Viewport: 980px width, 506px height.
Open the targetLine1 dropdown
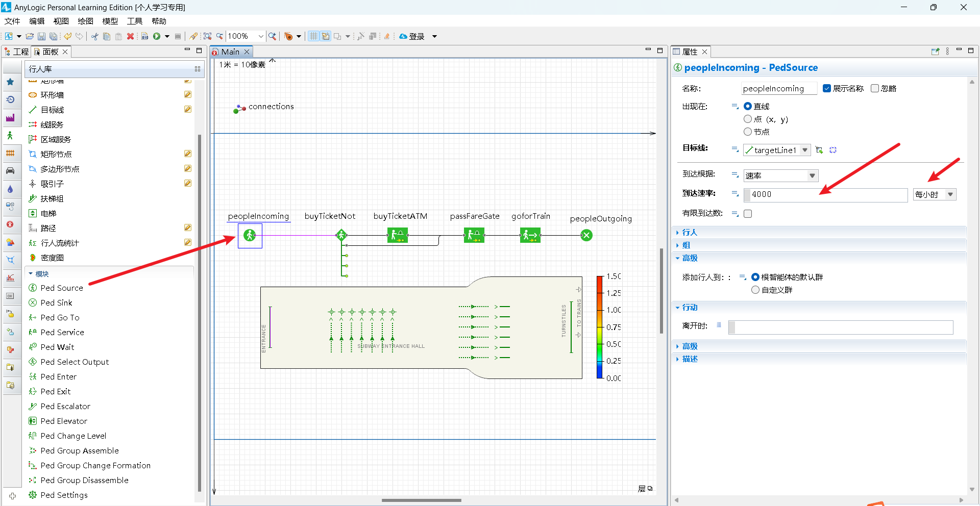(805, 150)
